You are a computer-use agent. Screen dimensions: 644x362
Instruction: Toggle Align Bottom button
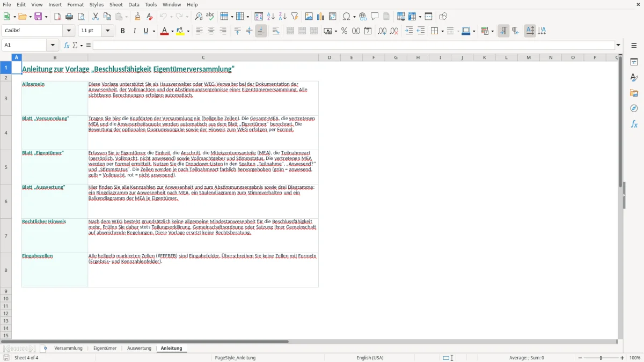(x=261, y=31)
